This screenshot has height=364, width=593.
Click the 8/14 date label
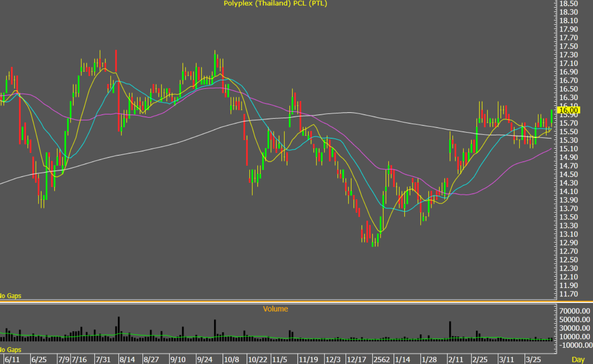[x=128, y=359]
